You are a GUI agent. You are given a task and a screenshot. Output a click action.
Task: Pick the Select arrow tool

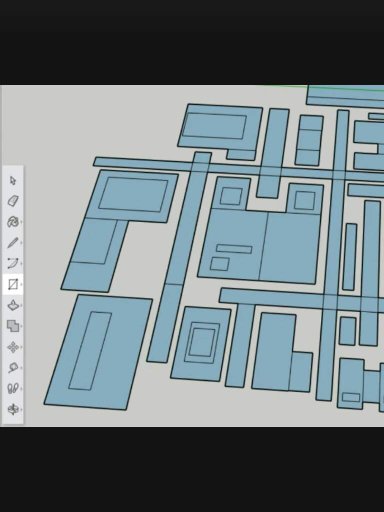click(13, 180)
